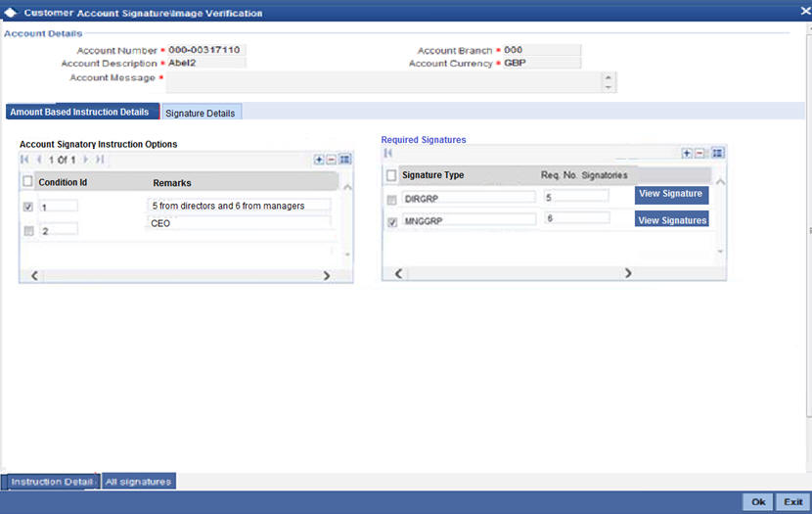This screenshot has width=812, height=514.
Task: Click Condition Id field containing 1
Action: click(x=59, y=207)
